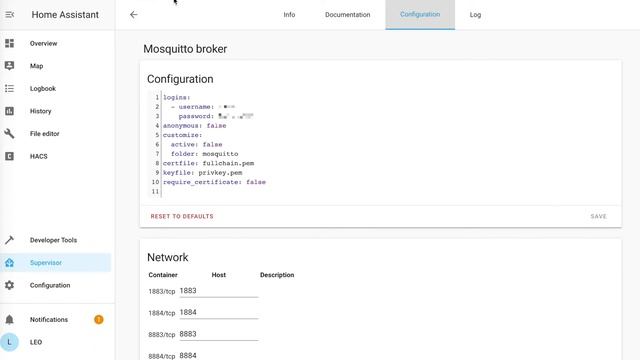Click the LEO user avatar

9,342
